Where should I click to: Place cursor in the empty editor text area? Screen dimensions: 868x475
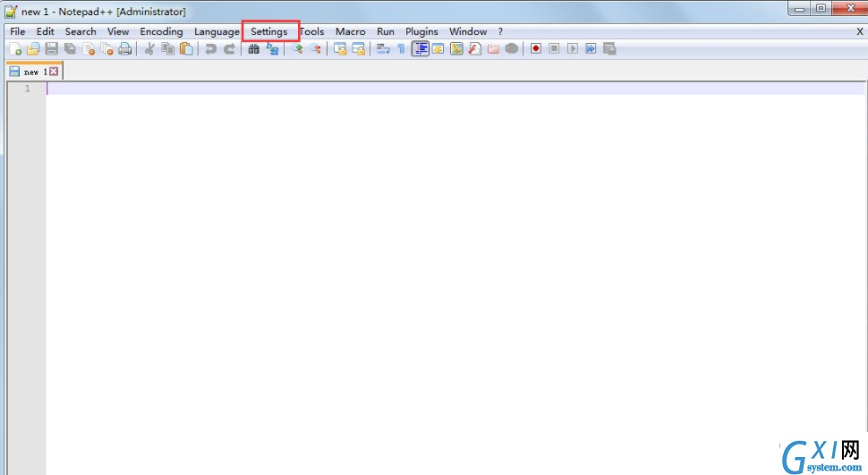click(x=455, y=276)
